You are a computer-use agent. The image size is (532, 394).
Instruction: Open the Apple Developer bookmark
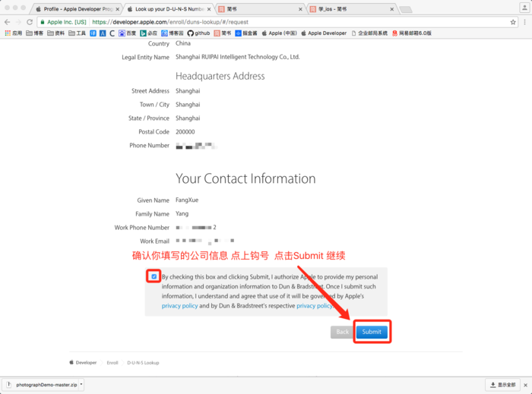pyautogui.click(x=324, y=33)
